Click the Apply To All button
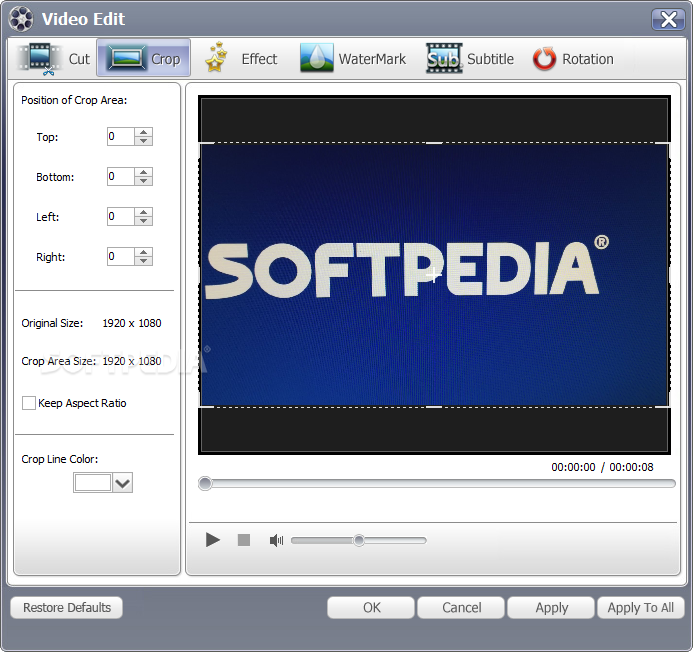 641,607
